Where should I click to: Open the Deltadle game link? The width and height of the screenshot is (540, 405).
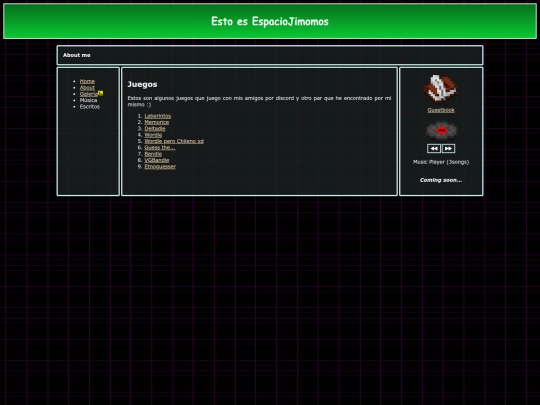155,128
